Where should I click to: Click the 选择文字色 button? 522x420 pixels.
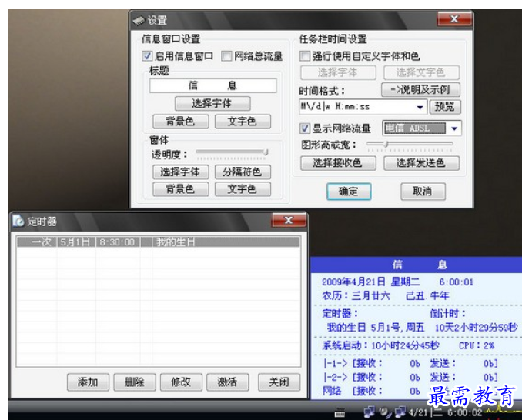tap(421, 72)
